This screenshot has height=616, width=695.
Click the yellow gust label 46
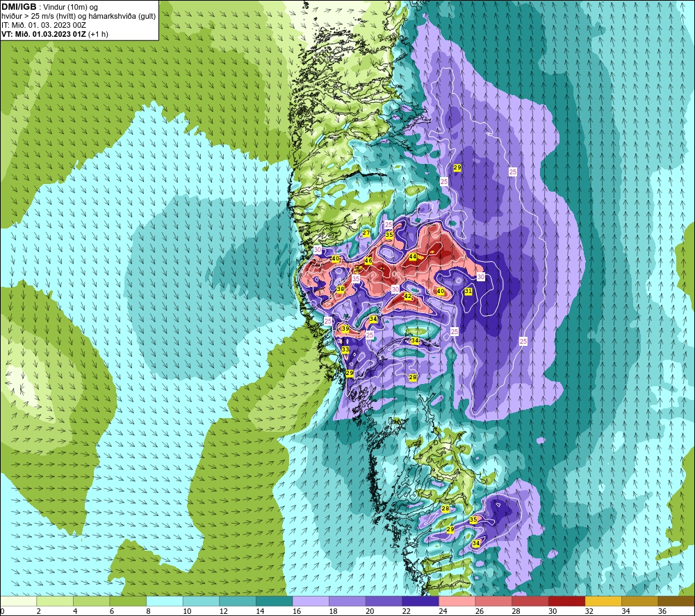[x=368, y=261]
